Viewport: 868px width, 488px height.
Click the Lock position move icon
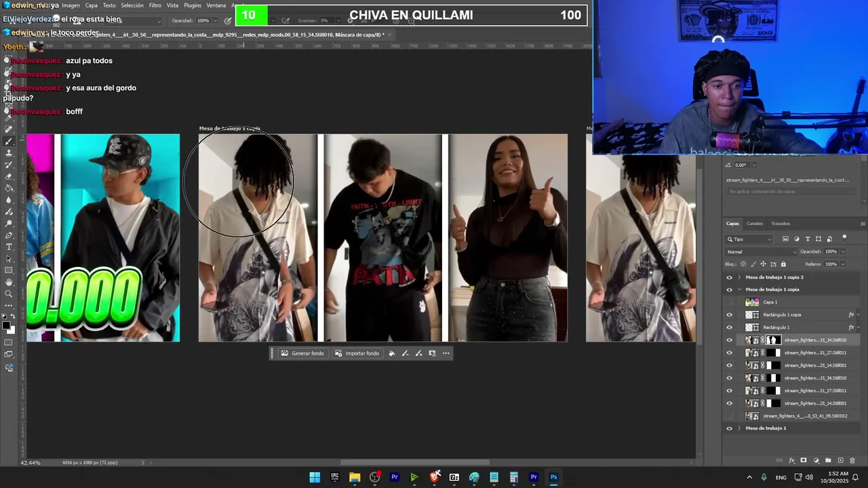click(763, 264)
